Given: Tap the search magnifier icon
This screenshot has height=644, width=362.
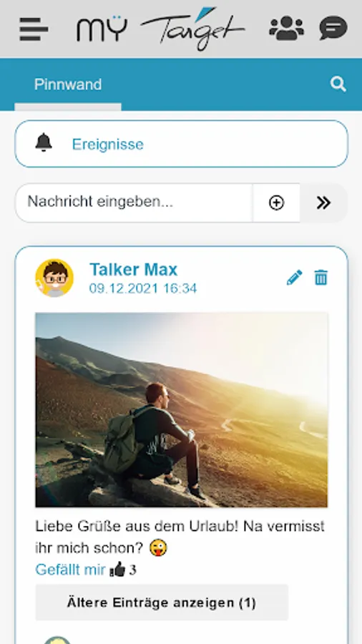Looking at the screenshot, I should (x=338, y=84).
